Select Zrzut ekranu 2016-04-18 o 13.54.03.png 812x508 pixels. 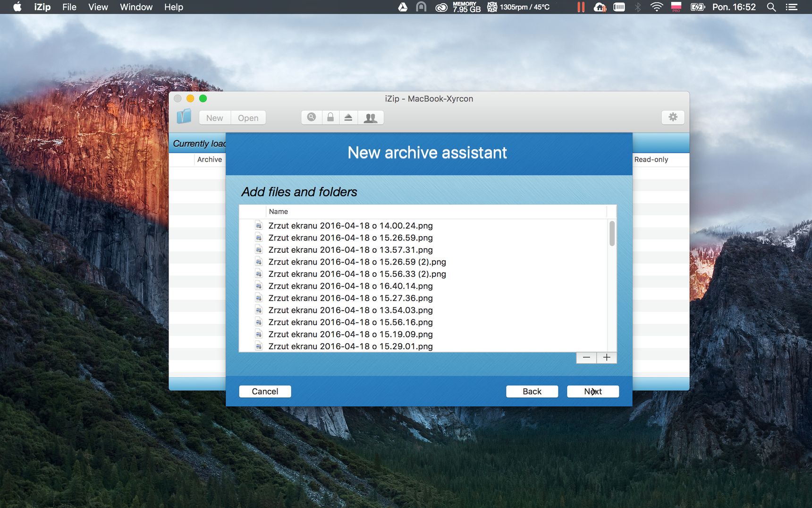click(351, 310)
